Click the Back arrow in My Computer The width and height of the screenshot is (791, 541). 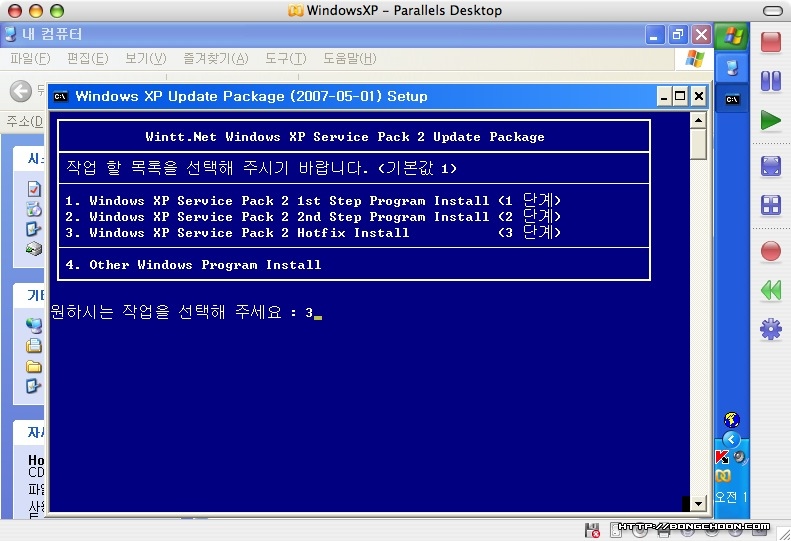pyautogui.click(x=21, y=91)
